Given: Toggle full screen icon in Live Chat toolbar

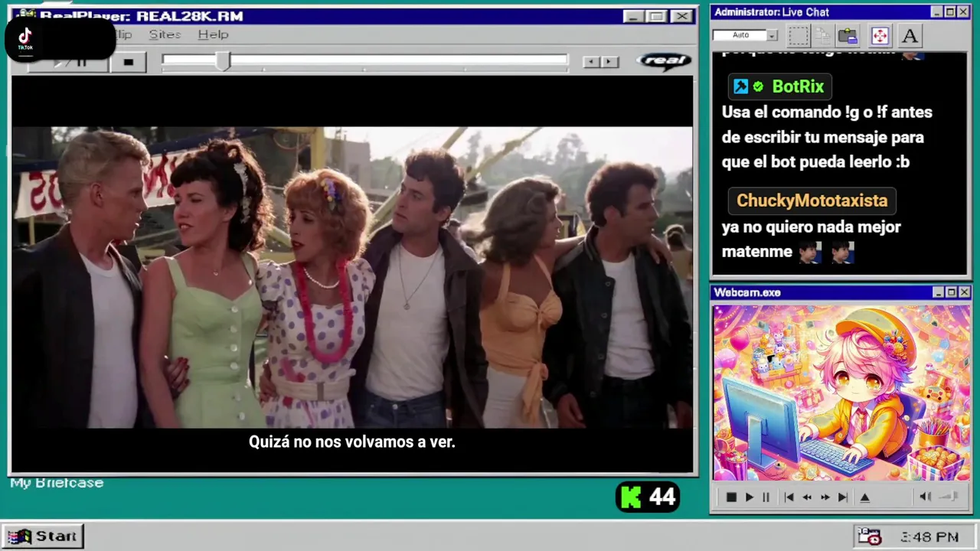Looking at the screenshot, I should click(880, 35).
